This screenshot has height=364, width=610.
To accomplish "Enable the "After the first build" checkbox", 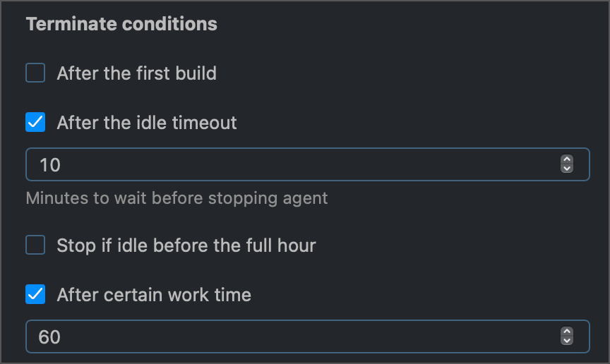I will tap(35, 73).
